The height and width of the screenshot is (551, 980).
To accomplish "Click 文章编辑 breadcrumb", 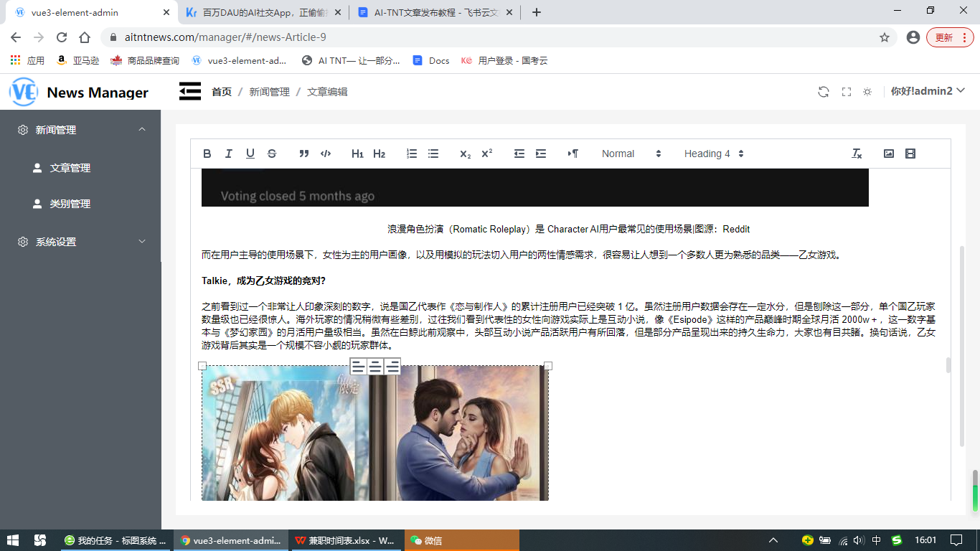I will click(327, 92).
